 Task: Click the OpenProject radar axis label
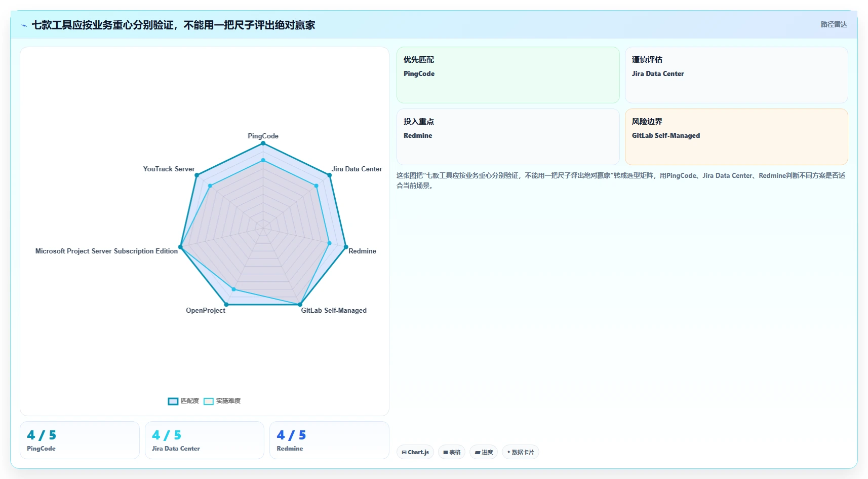coord(205,310)
